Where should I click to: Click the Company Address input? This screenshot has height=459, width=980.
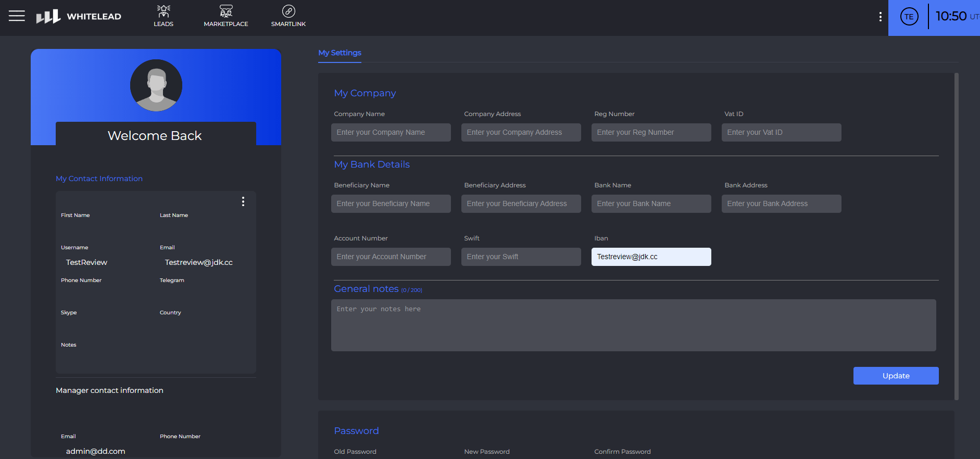[x=521, y=132]
